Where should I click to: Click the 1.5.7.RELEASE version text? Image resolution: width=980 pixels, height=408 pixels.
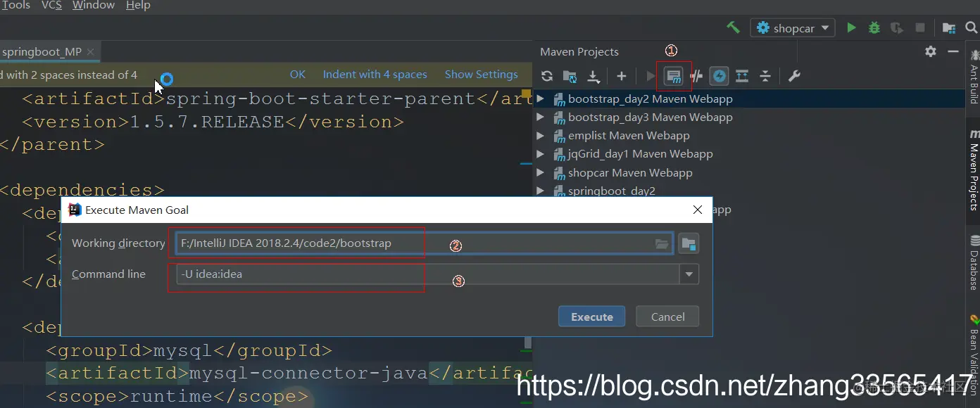pyautogui.click(x=206, y=122)
